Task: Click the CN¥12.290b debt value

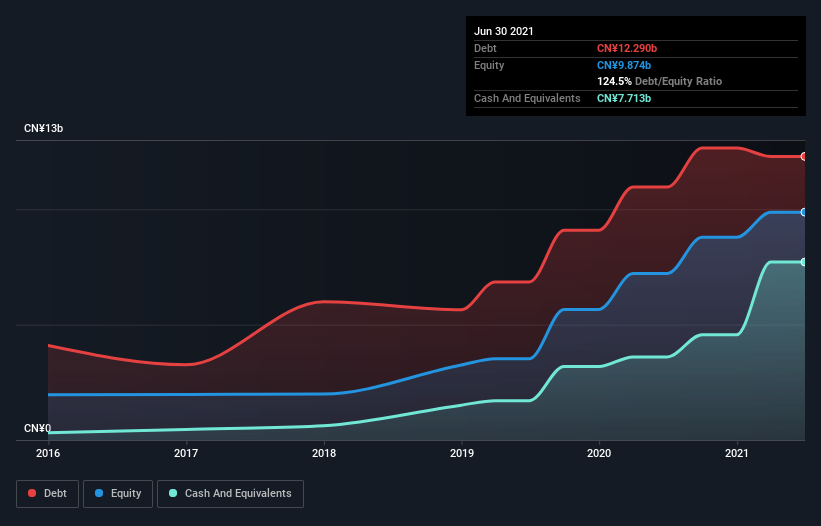Action: click(627, 48)
